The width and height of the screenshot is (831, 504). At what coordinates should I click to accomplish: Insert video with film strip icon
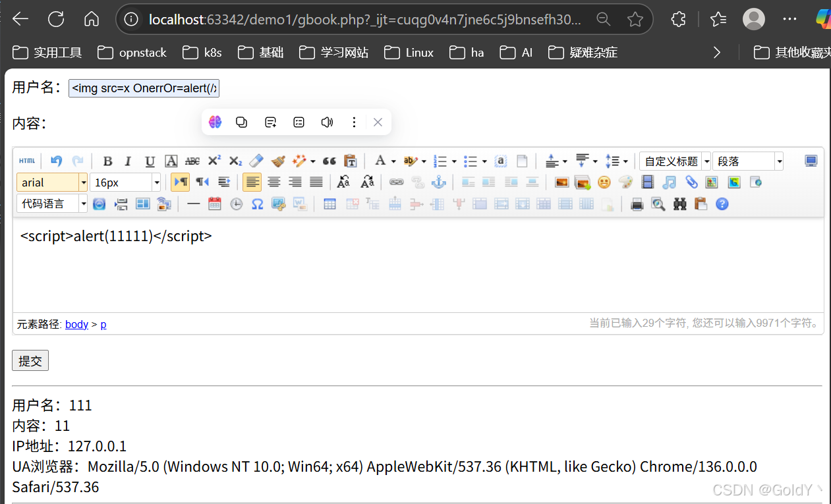click(648, 182)
